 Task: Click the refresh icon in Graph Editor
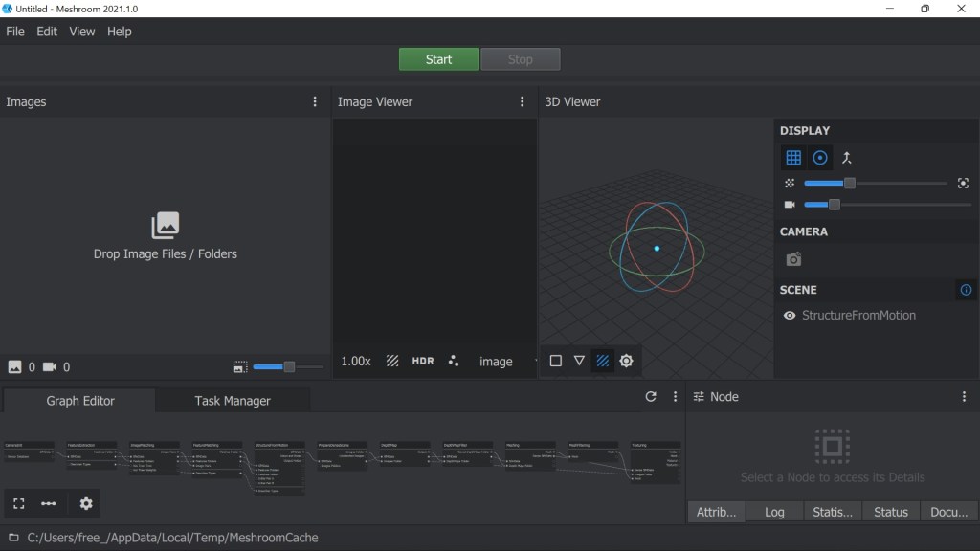[x=651, y=396]
